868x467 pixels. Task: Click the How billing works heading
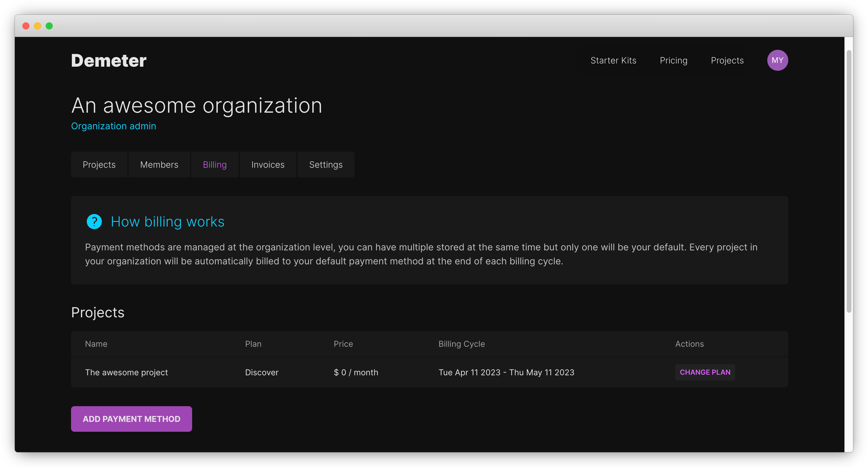[x=167, y=222]
